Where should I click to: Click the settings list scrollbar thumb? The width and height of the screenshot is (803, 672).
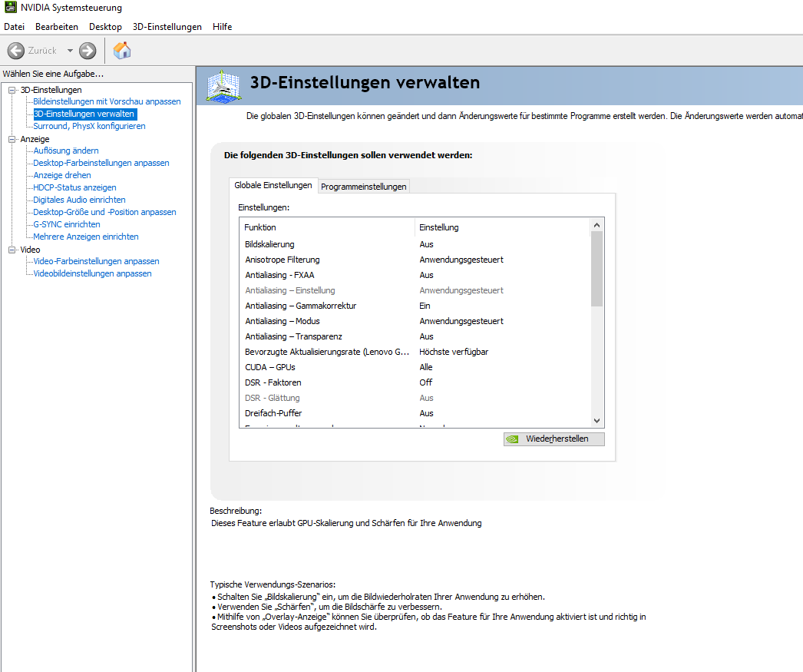coord(596,269)
